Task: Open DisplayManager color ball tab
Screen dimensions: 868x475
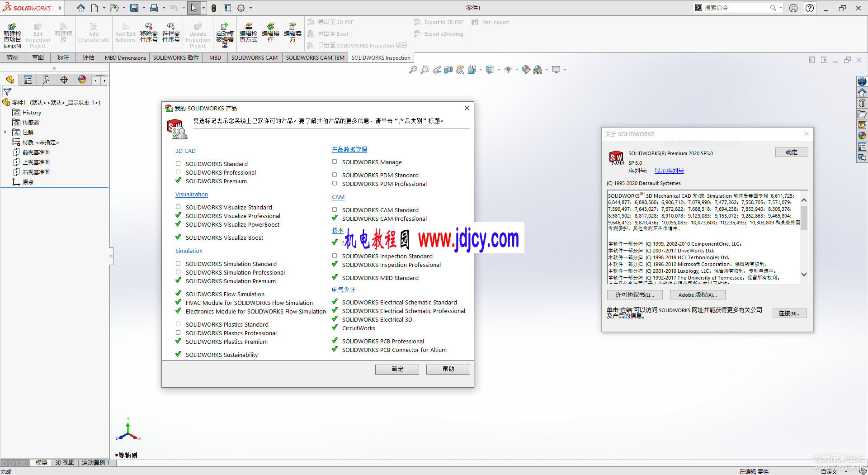Action: 82,80
